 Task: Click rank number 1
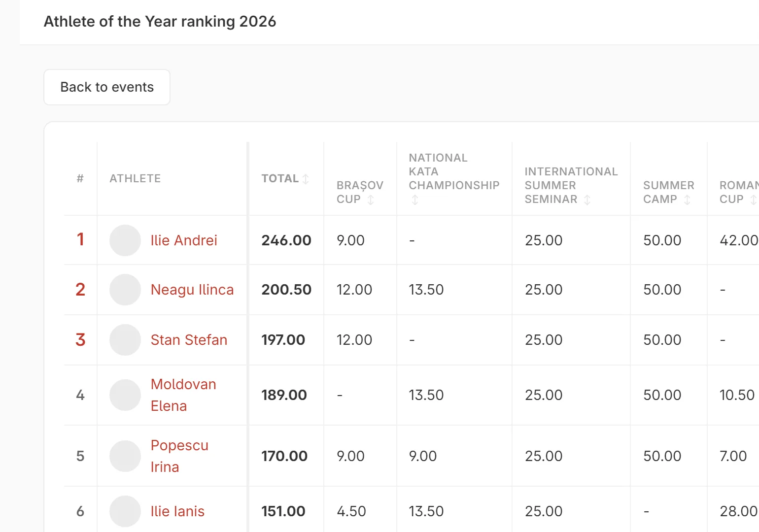(80, 239)
